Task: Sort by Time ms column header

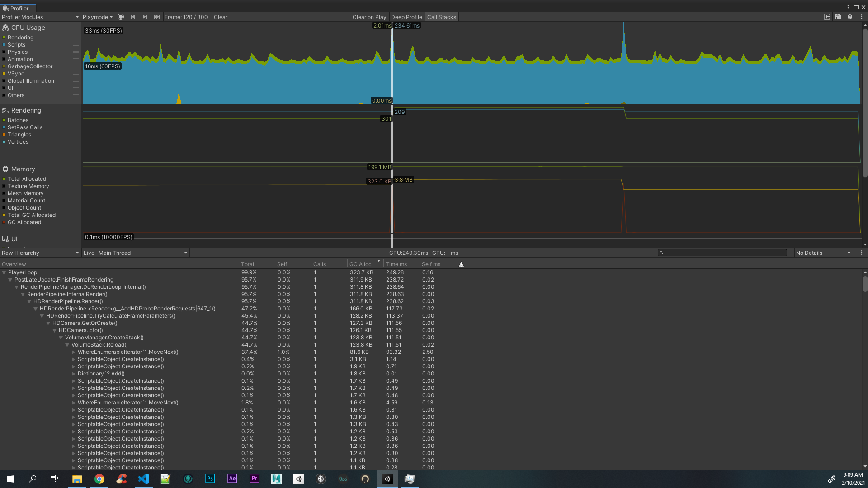Action: coord(396,264)
